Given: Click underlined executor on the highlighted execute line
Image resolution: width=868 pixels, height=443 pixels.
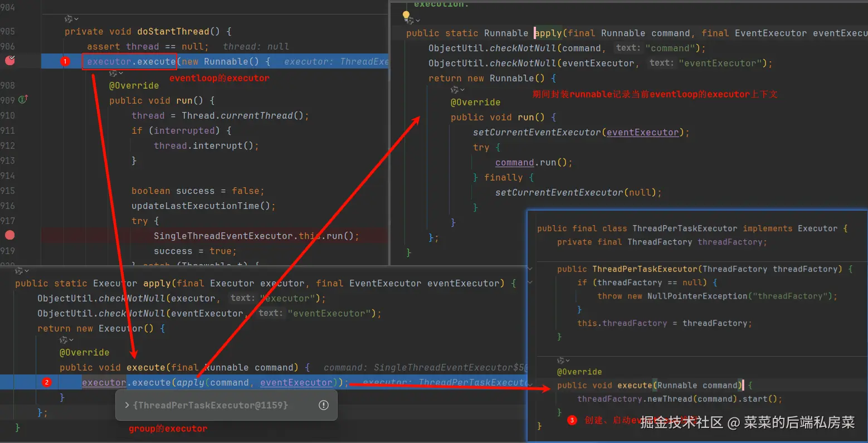Looking at the screenshot, I should tap(104, 382).
